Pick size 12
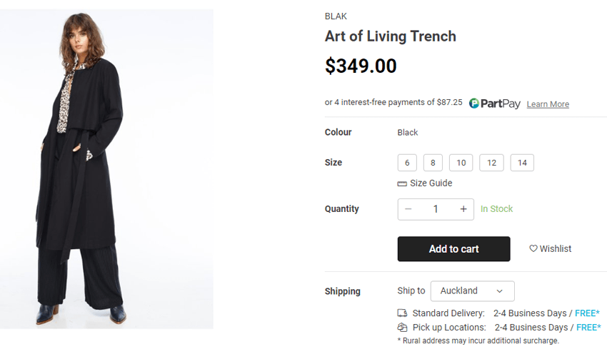This screenshot has height=364, width=607. click(x=491, y=163)
